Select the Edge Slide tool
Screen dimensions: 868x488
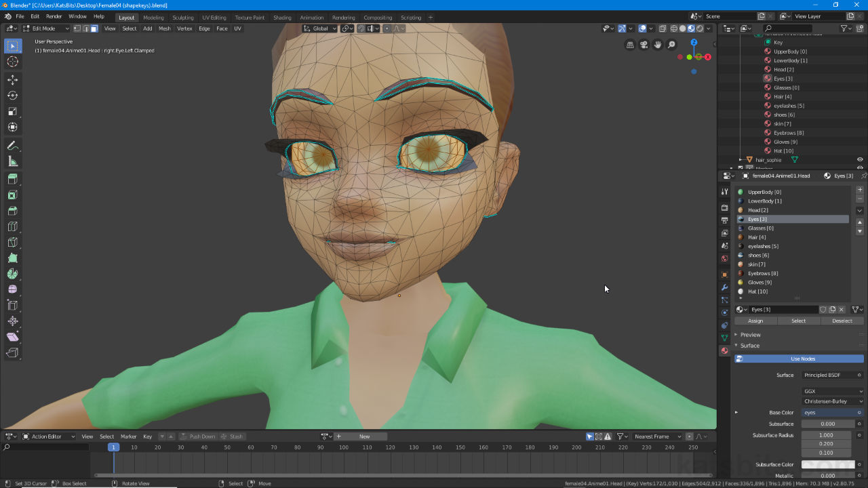[12, 306]
